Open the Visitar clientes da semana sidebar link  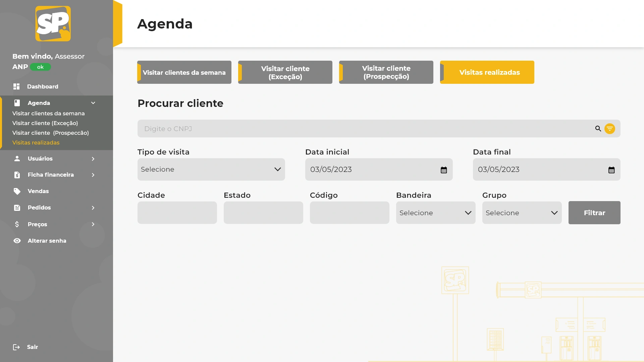[x=49, y=113]
